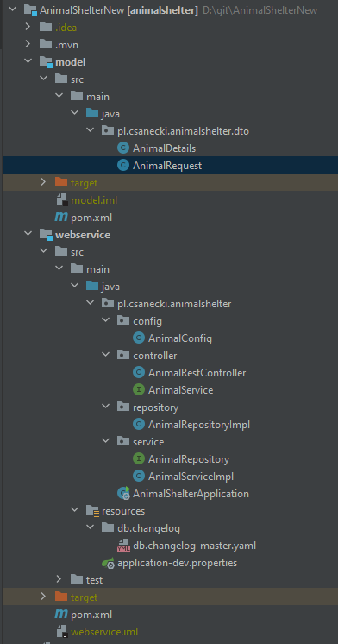Click the blue java source folder icon in webservice
The width and height of the screenshot is (338, 644).
point(92,286)
